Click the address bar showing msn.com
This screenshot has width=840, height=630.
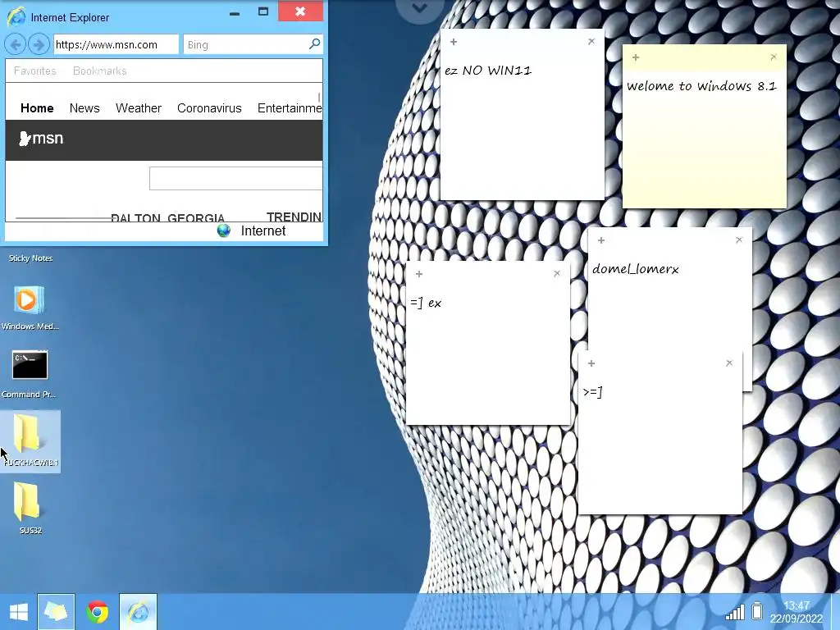coord(116,44)
